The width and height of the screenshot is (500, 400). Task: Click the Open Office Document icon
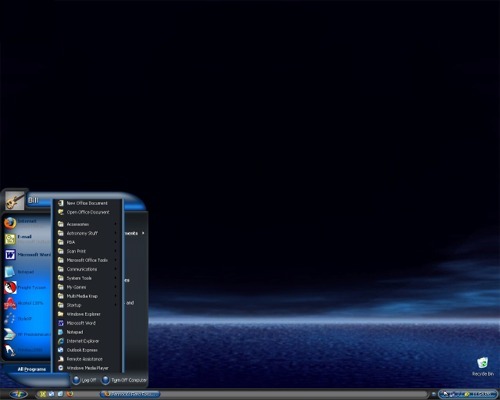click(x=61, y=212)
